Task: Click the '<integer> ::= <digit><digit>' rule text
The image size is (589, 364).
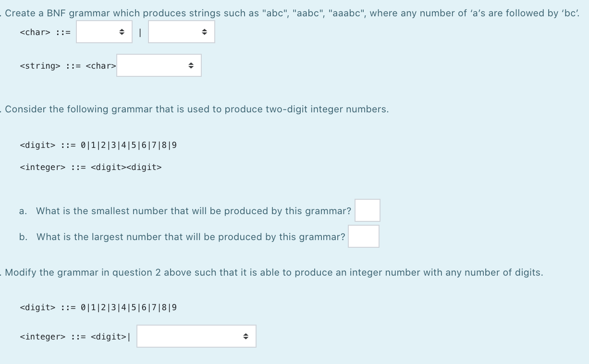Action: 91,167
